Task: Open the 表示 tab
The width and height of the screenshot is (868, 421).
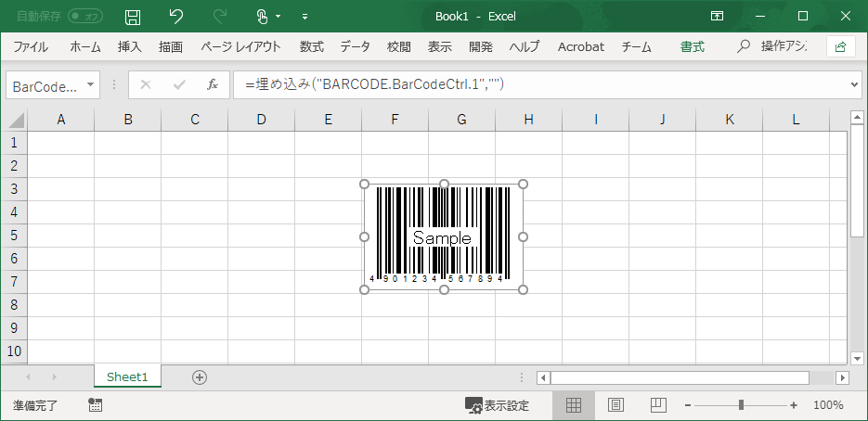Action: pyautogui.click(x=439, y=47)
